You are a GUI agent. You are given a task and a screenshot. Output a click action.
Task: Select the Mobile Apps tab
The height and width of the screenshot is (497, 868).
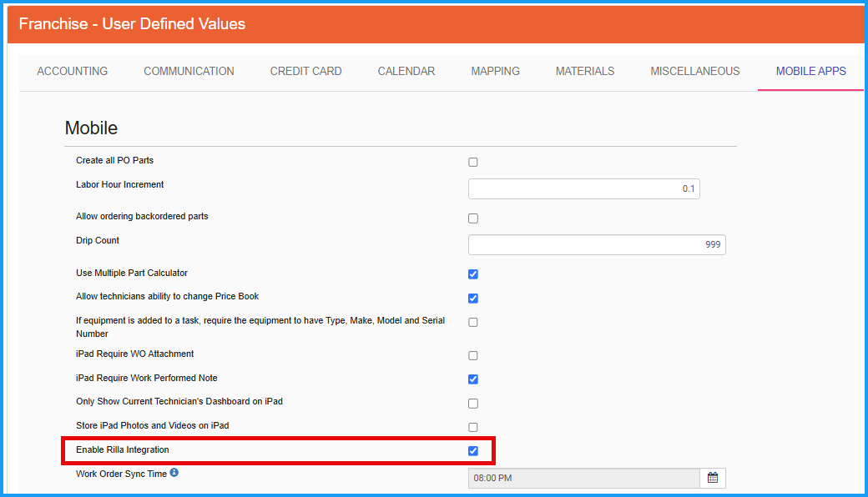811,72
